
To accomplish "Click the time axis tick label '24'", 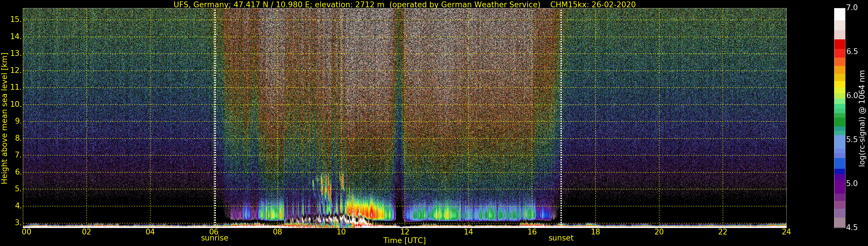I will click(786, 232).
